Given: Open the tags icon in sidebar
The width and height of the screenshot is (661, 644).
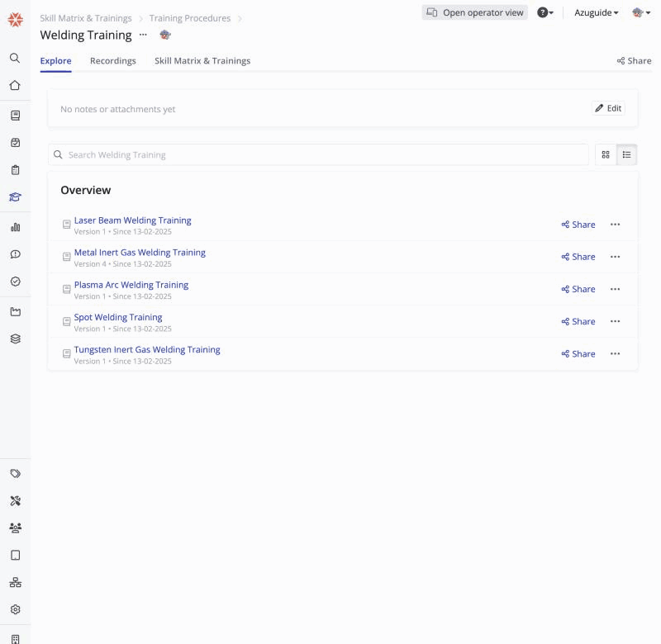Looking at the screenshot, I should (x=15, y=473).
